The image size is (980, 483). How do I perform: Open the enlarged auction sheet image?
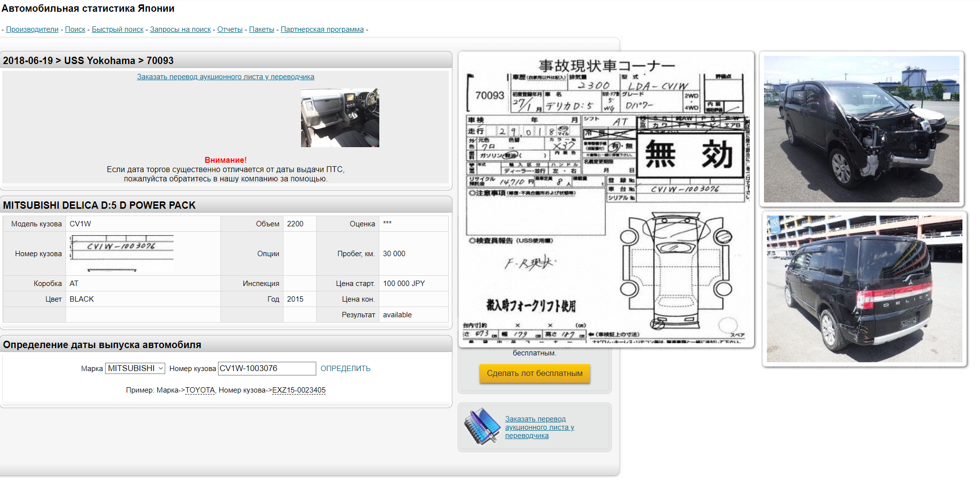[x=606, y=199]
